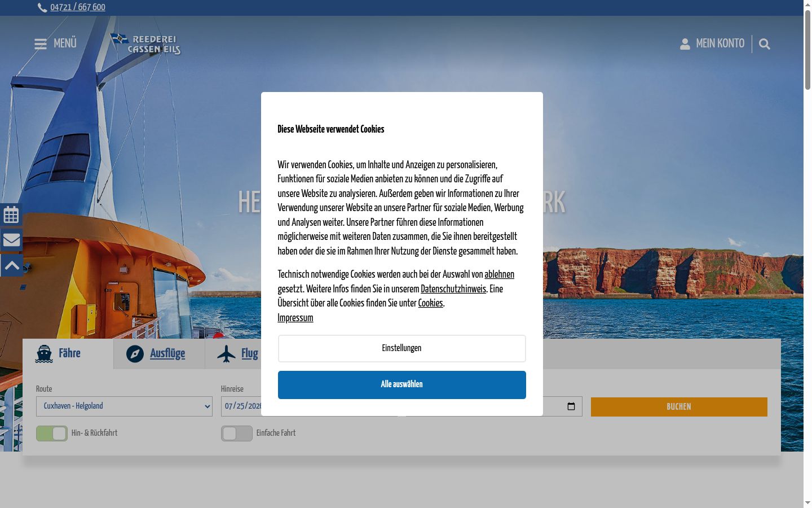This screenshot has width=812, height=508.
Task: Click the Einfache Fahrt label
Action: pyautogui.click(x=276, y=433)
